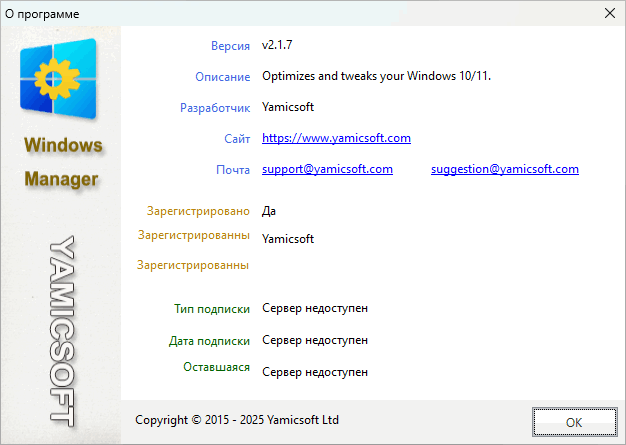This screenshot has width=626, height=445.
Task: Click Yamicsoft in the registered-to row
Action: pyautogui.click(x=288, y=239)
